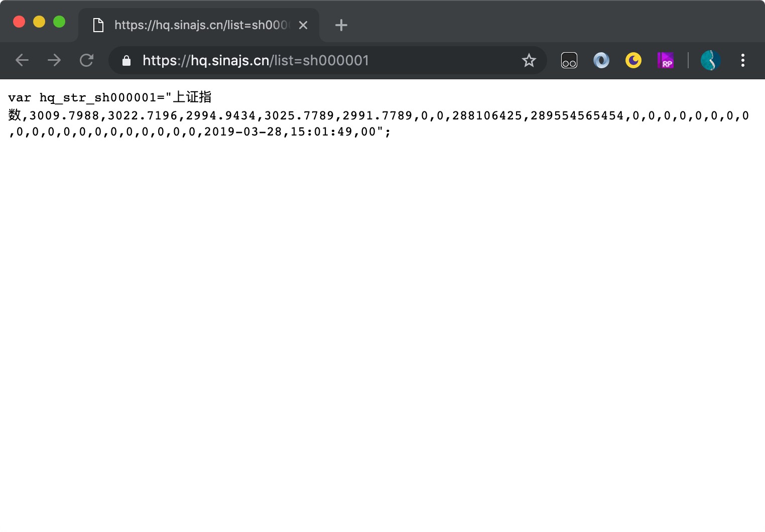Open a new tab with plus button

tap(341, 25)
